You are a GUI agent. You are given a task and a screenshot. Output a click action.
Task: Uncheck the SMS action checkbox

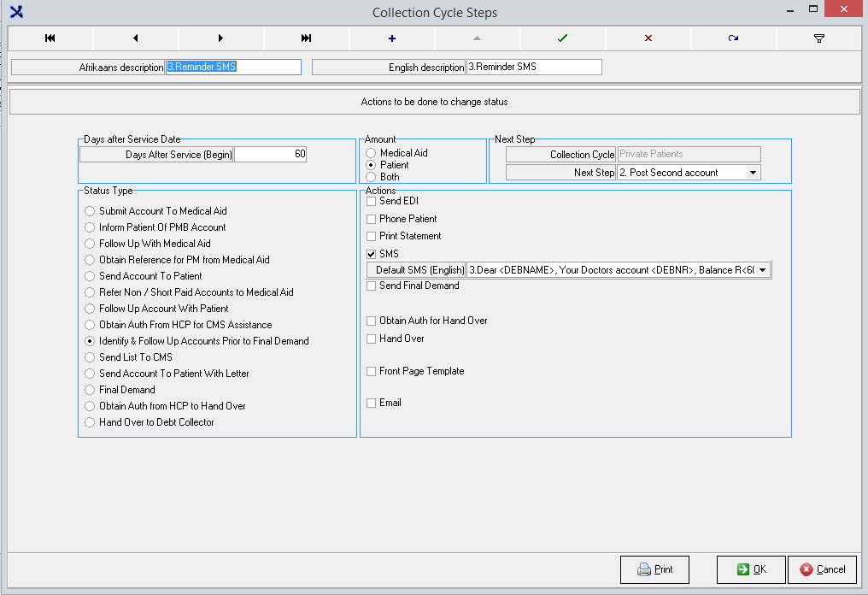[x=371, y=254]
